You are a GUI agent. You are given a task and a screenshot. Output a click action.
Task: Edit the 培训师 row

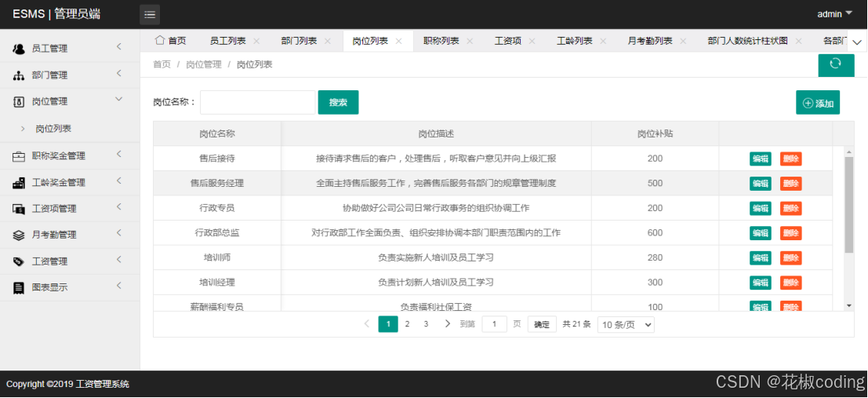760,257
